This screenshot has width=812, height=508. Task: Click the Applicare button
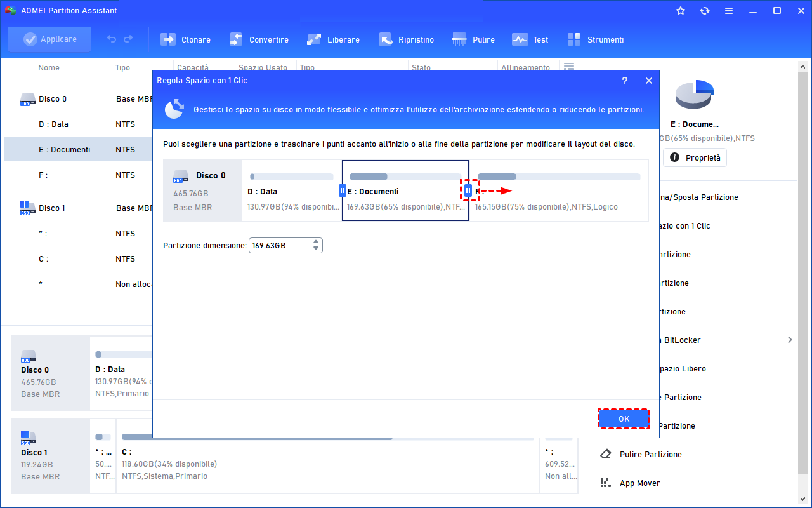point(49,39)
